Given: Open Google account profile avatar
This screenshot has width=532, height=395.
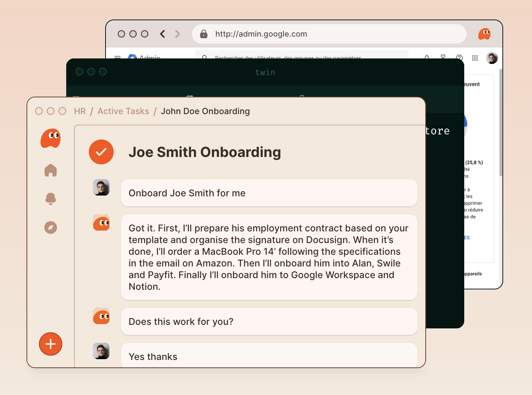Looking at the screenshot, I should click(492, 58).
